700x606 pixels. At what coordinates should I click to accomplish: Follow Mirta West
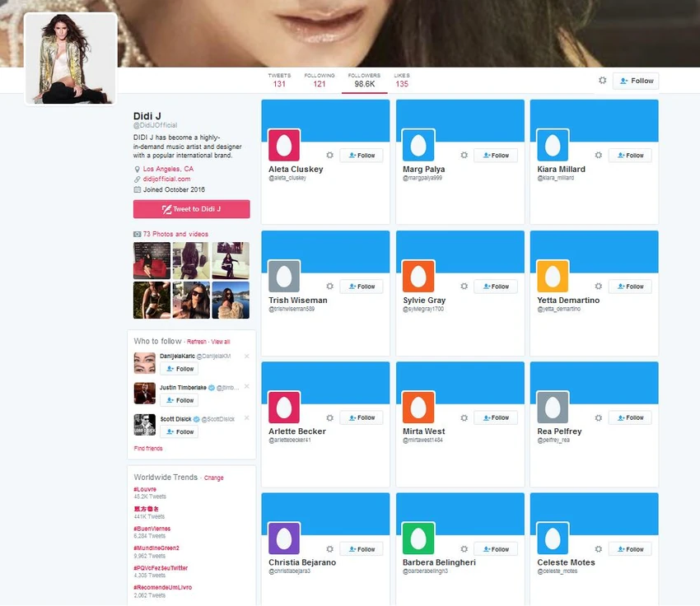[496, 417]
